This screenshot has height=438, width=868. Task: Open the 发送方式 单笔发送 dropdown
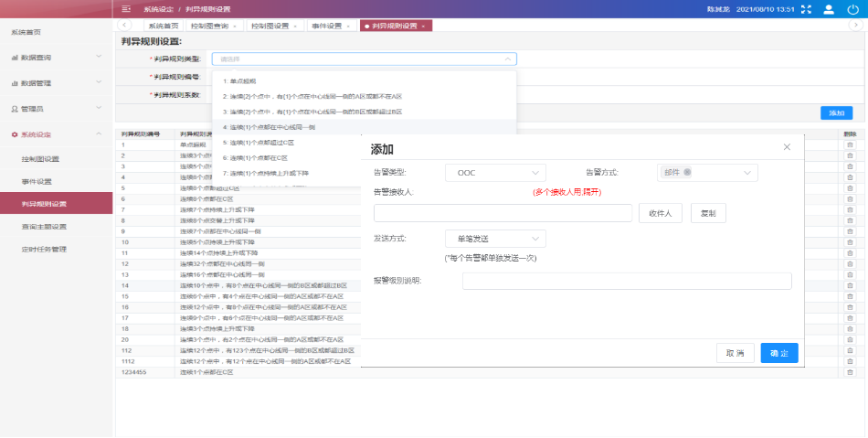tap(494, 239)
